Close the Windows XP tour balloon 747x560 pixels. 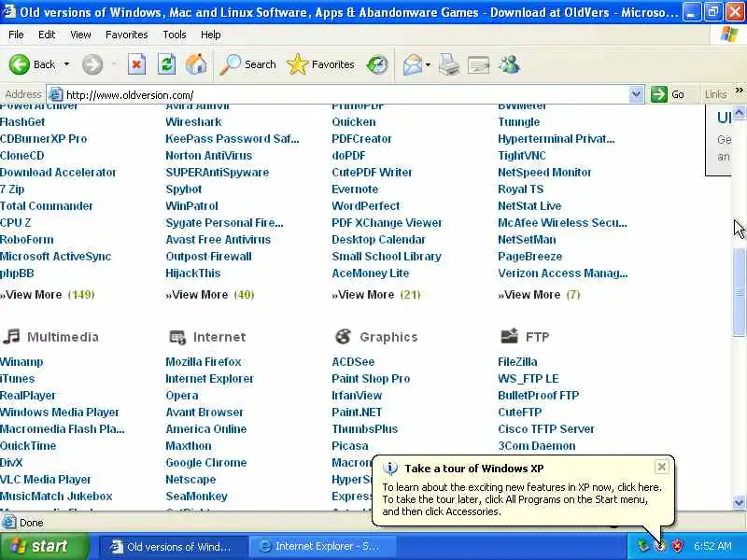[662, 468]
